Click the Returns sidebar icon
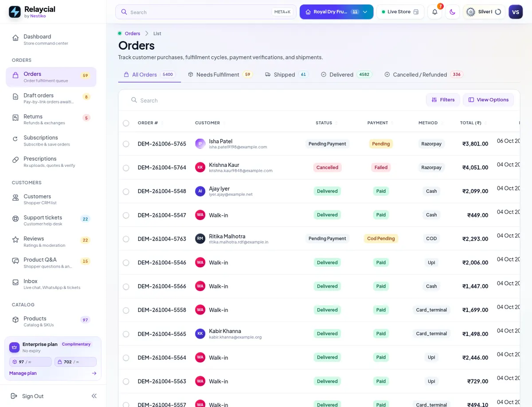Image resolution: width=532 pixels, height=407 pixels. [x=16, y=118]
